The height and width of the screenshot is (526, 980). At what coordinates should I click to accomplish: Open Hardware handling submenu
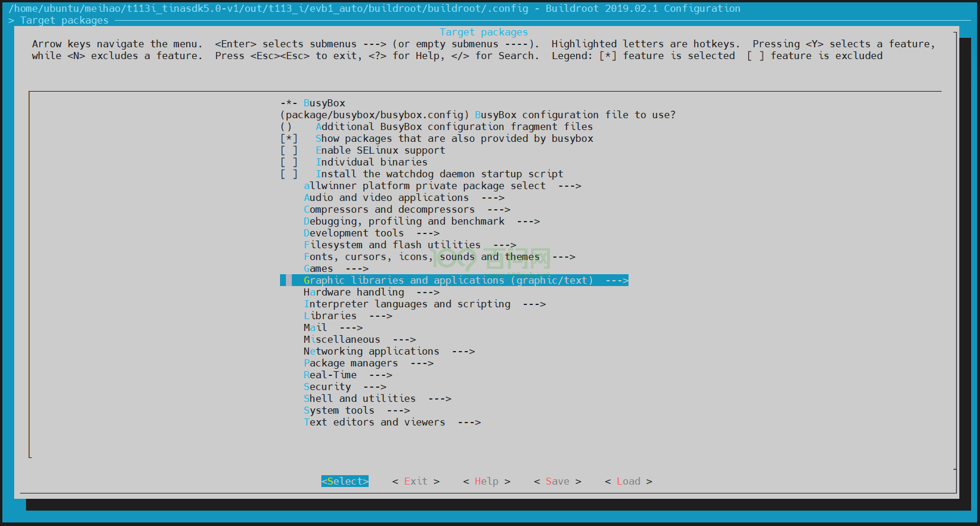point(353,293)
